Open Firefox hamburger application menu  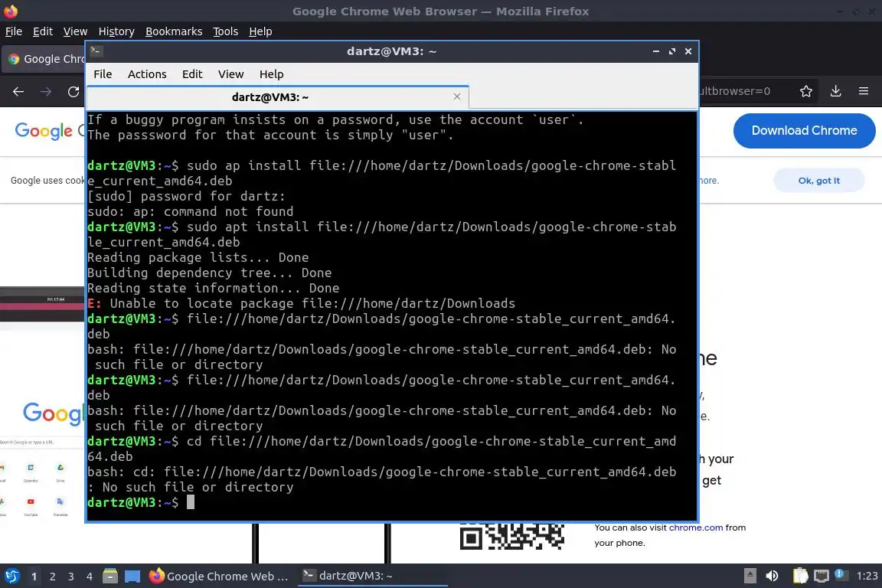864,91
